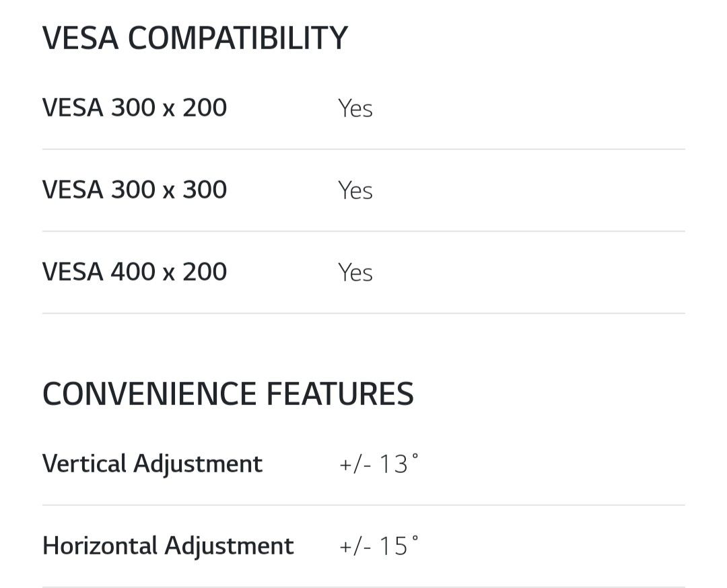Select the VESA 300 x 300 label
This screenshot has height=588, width=727.
(x=135, y=190)
